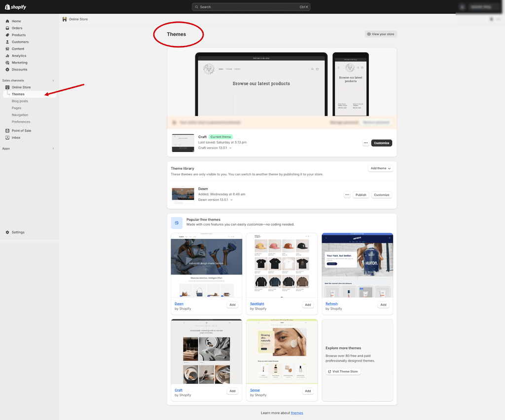Click the Craft current theme thumbnail
This screenshot has width=505, height=420.
[x=183, y=143]
